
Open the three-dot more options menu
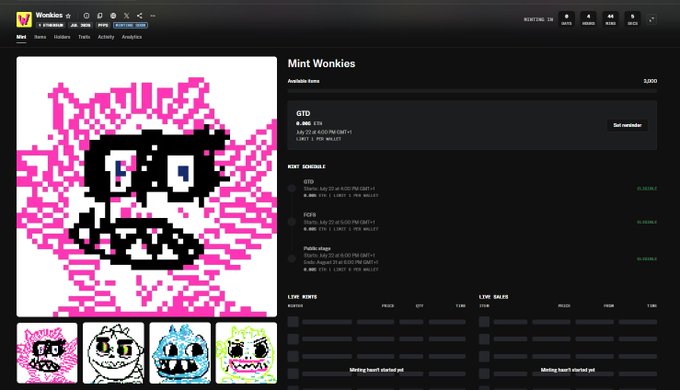153,16
